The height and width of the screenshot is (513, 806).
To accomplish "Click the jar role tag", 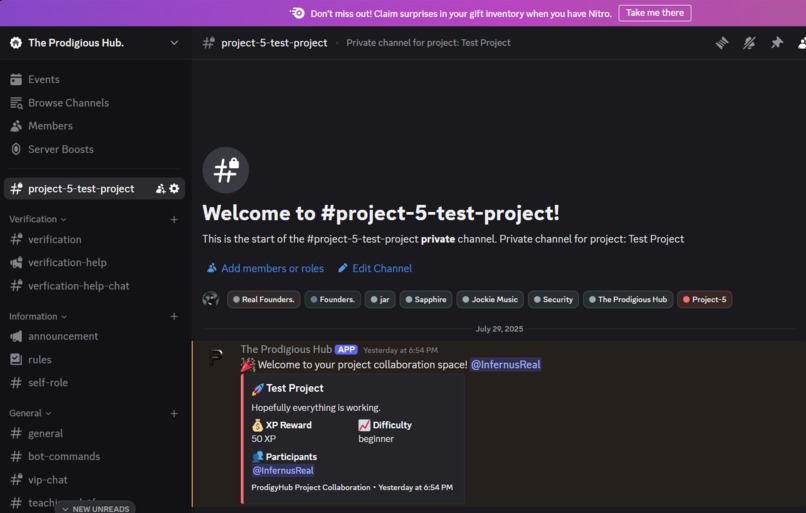I will (x=380, y=299).
